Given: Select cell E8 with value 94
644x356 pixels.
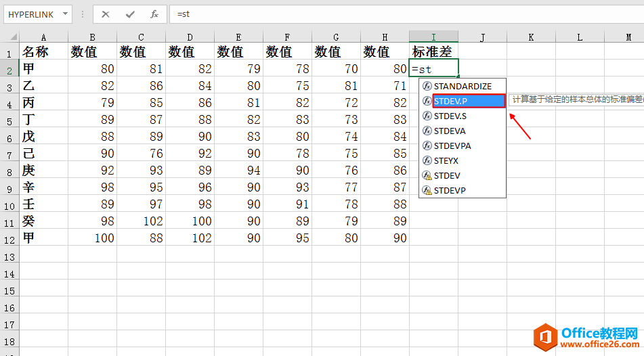Looking at the screenshot, I should click(x=238, y=170).
